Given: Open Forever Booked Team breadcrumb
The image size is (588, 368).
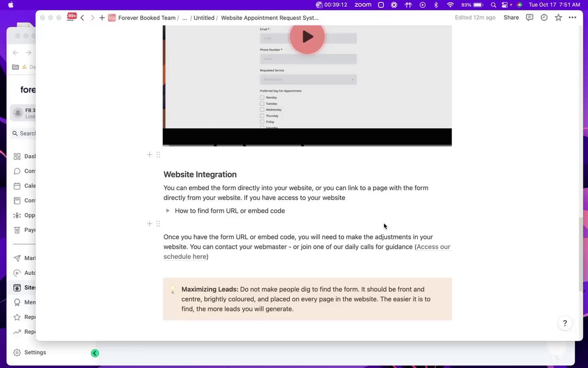Looking at the screenshot, I should point(147,17).
